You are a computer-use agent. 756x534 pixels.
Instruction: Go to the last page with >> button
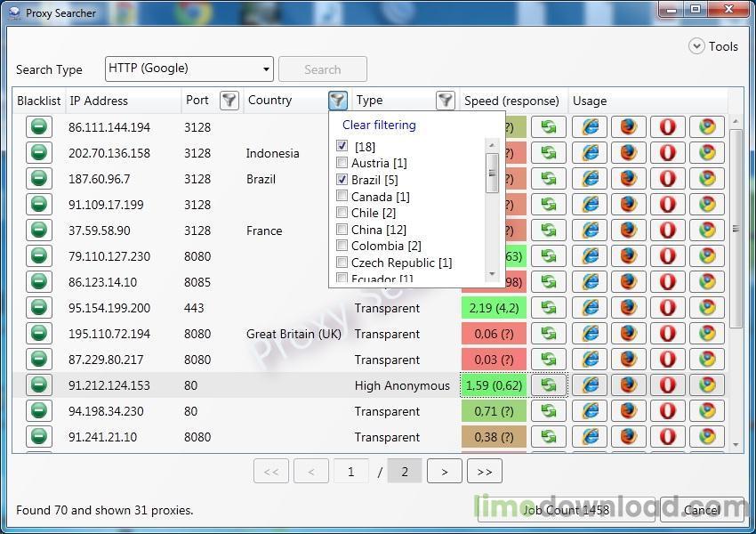[484, 471]
